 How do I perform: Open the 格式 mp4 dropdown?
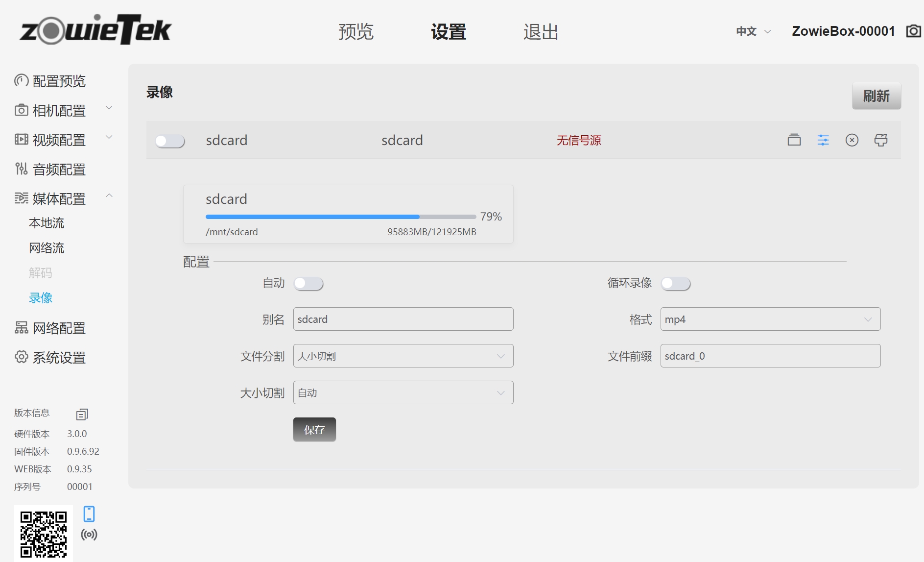coord(770,319)
